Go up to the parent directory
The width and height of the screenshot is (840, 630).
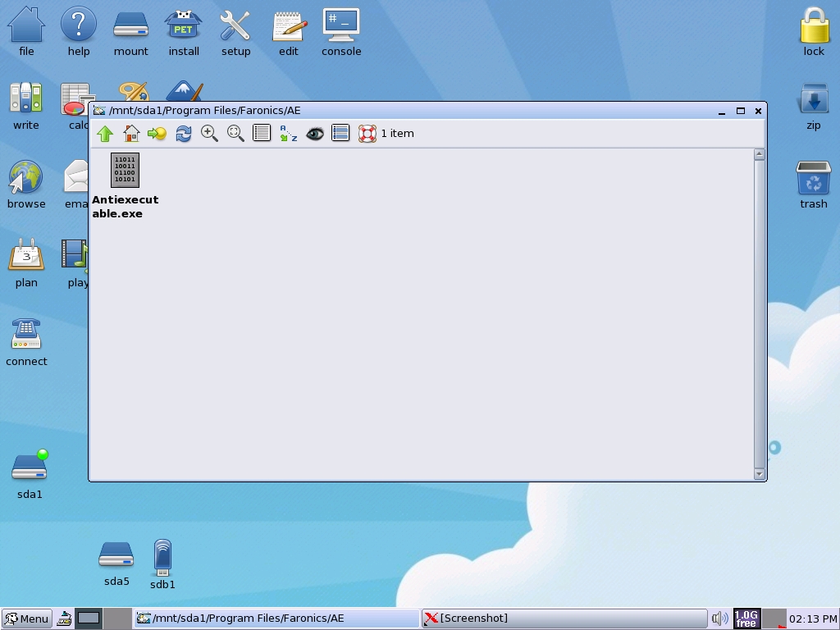click(x=105, y=134)
